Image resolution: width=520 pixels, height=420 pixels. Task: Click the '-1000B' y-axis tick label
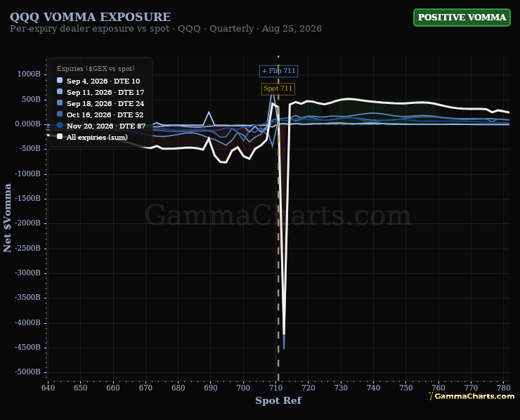[27, 173]
